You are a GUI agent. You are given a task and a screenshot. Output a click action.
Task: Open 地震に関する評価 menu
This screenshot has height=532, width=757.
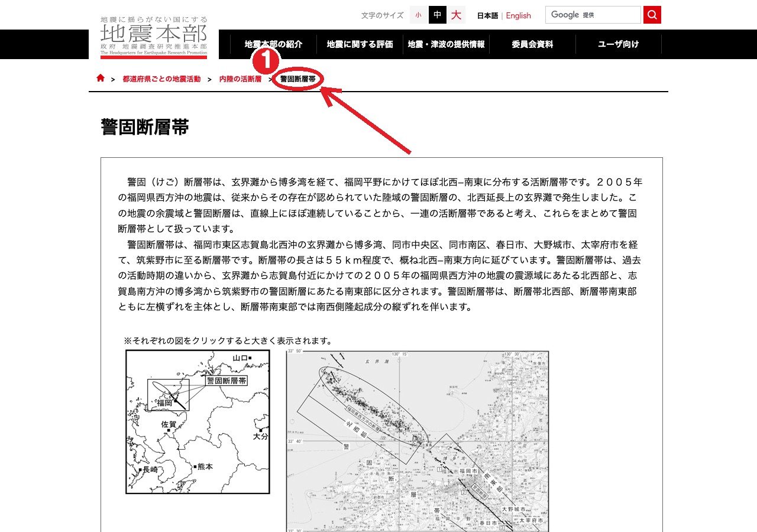click(360, 44)
